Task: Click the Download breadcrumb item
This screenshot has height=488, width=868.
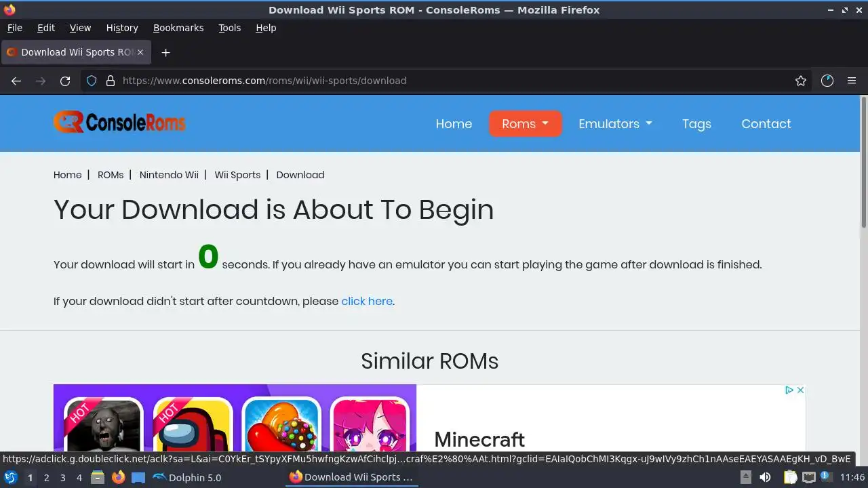Action: [x=300, y=175]
